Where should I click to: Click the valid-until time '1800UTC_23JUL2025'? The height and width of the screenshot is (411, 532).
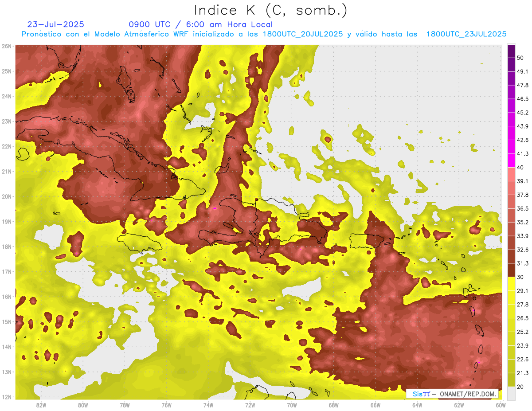pos(466,34)
